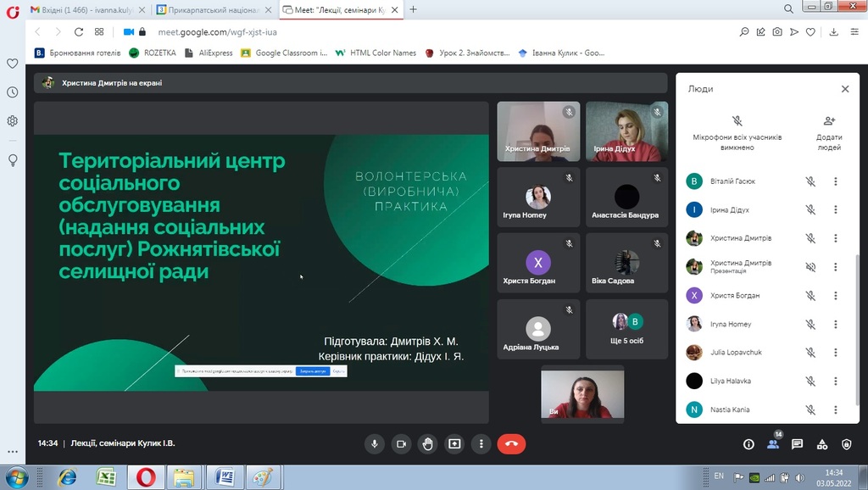Switch to the Gmail Вхідні tab

click(89, 9)
